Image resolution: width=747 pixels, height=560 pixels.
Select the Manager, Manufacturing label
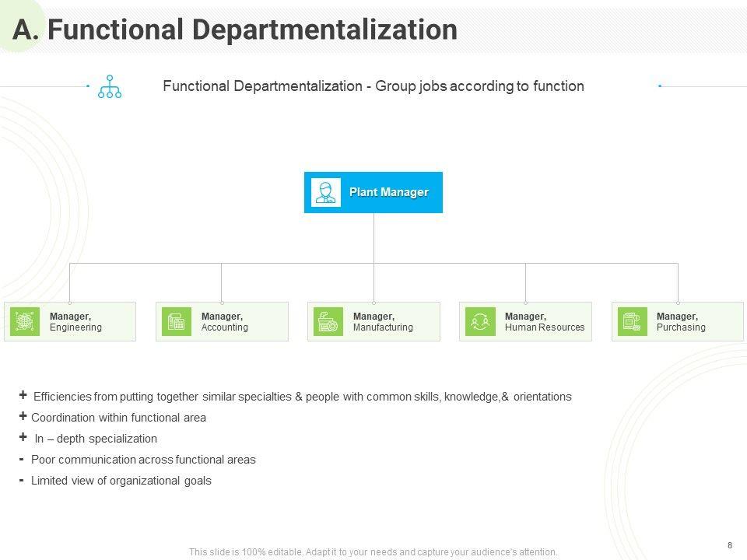click(x=383, y=322)
